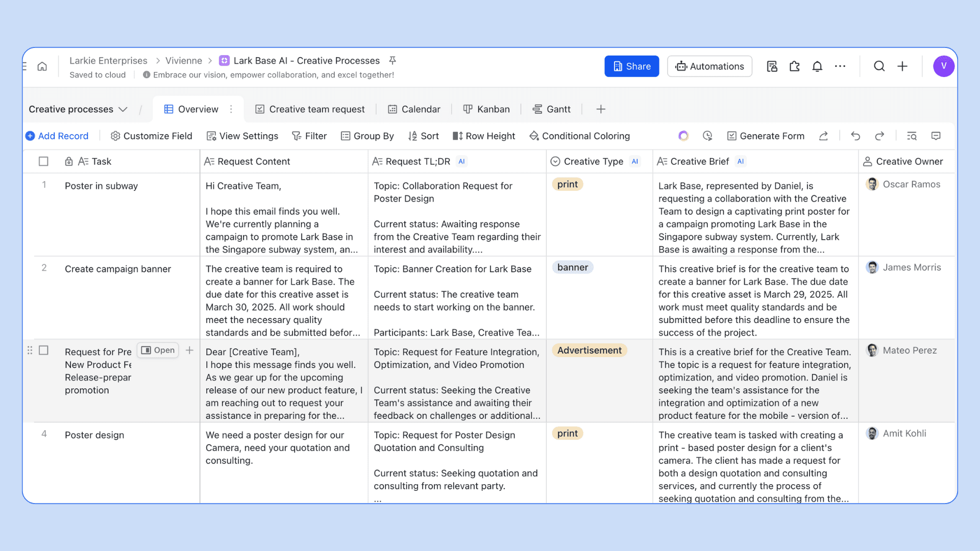Click the info icon beside the description
The height and width of the screenshot is (551, 980).
(146, 75)
